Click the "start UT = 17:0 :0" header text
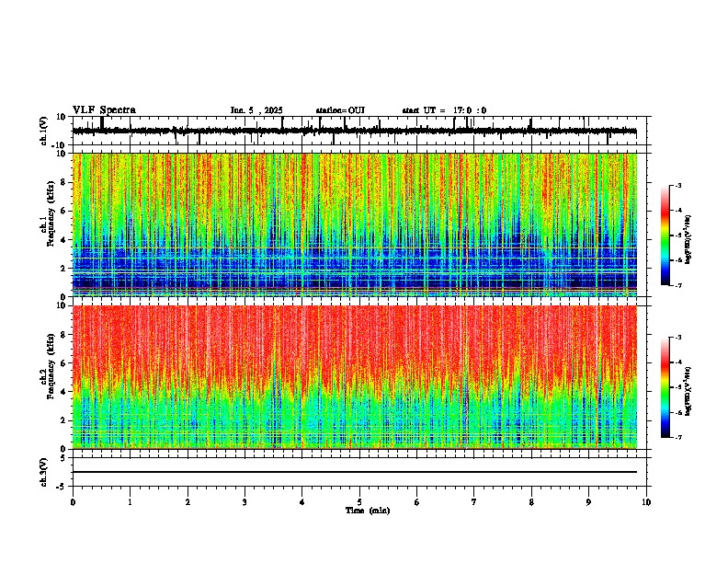The image size is (728, 563). point(444,110)
